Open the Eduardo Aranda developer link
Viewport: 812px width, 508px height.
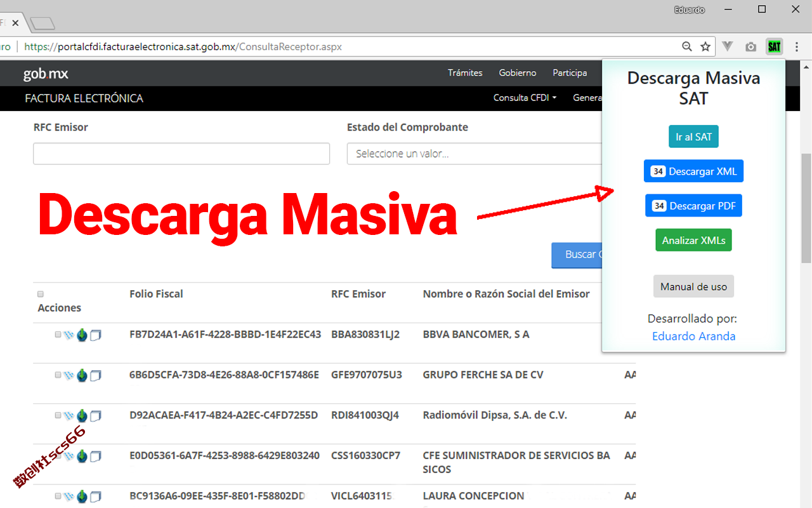tap(693, 336)
